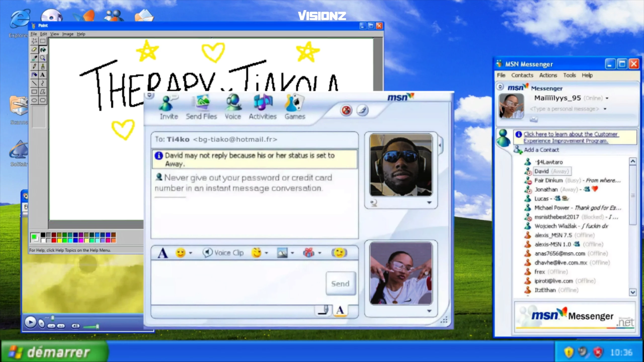The height and width of the screenshot is (362, 644).
Task: Choose the Rounded Rectangle tool in Paint
Action: pos(43,100)
